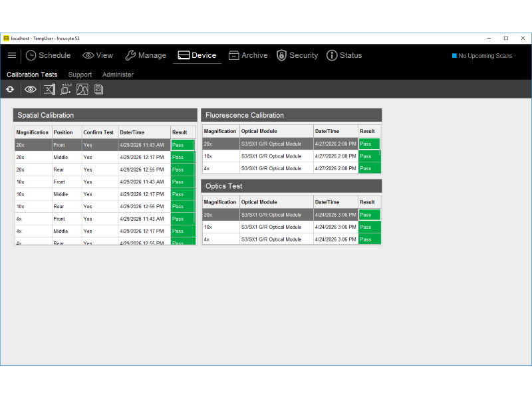Click Pass result of 10x Front row

click(182, 182)
